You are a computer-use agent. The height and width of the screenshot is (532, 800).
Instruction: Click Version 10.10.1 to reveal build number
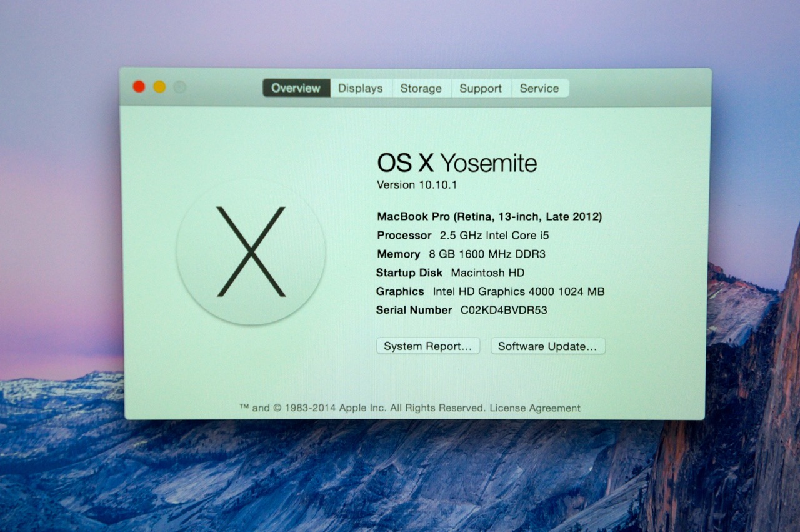tap(413, 184)
